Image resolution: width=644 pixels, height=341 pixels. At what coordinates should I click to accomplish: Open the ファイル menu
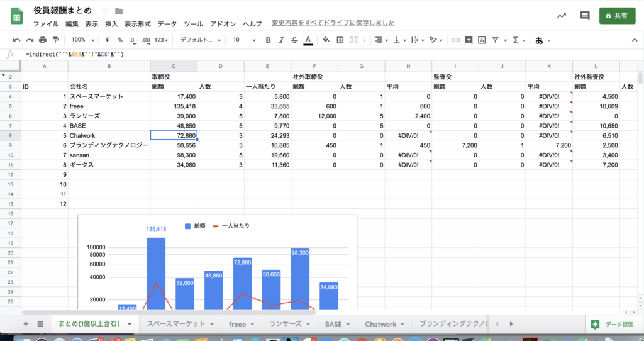(46, 24)
